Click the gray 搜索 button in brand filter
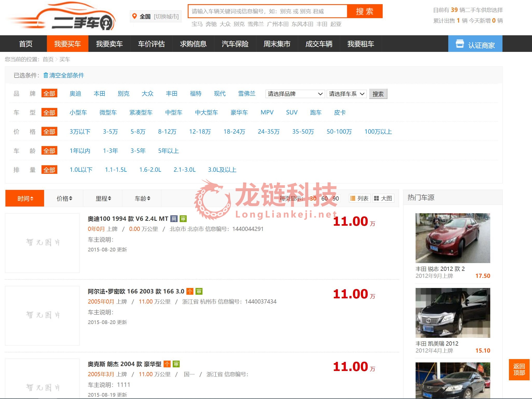This screenshot has width=532, height=399. [378, 94]
